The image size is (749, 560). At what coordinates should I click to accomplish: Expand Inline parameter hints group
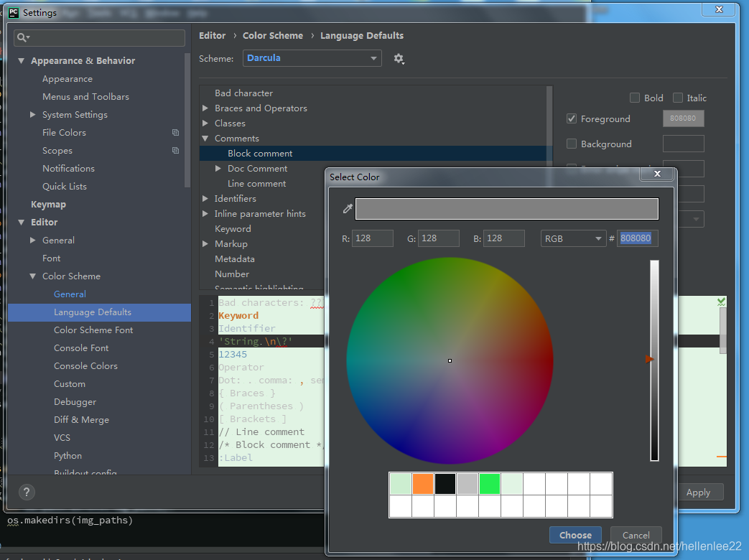205,213
